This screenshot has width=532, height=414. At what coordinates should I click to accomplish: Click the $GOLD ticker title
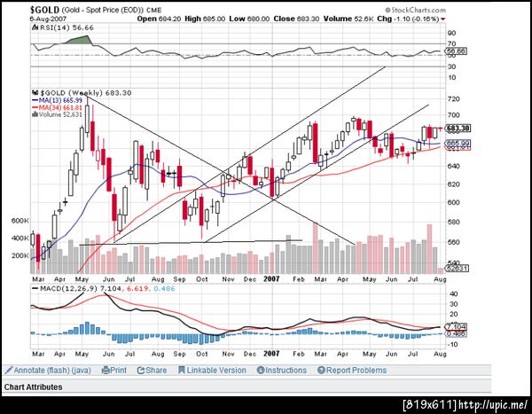[x=44, y=10]
